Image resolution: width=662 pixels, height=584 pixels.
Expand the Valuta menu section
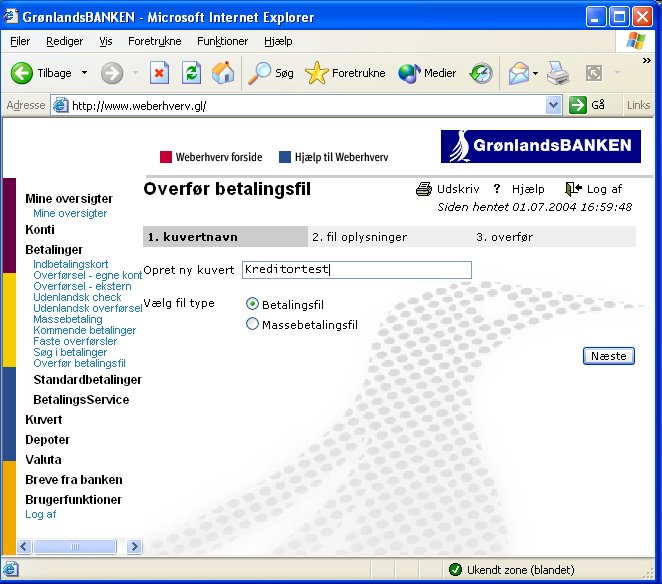coord(43,459)
